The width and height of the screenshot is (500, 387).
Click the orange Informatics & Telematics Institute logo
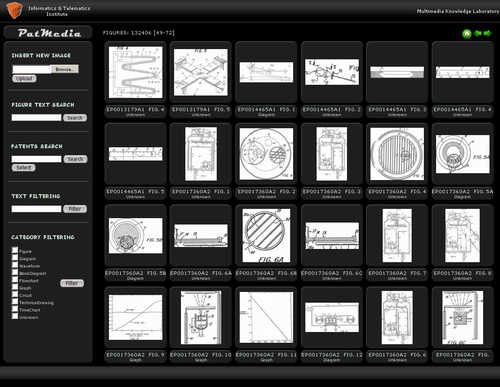coord(14,10)
